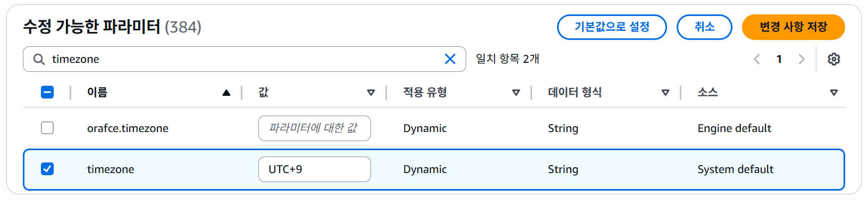This screenshot has width=868, height=205.
Task: Sort by 값 column arrow
Action: [x=371, y=93]
